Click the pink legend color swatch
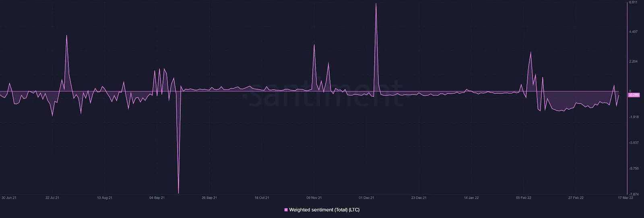The image size is (644, 218). pyautogui.click(x=286, y=210)
